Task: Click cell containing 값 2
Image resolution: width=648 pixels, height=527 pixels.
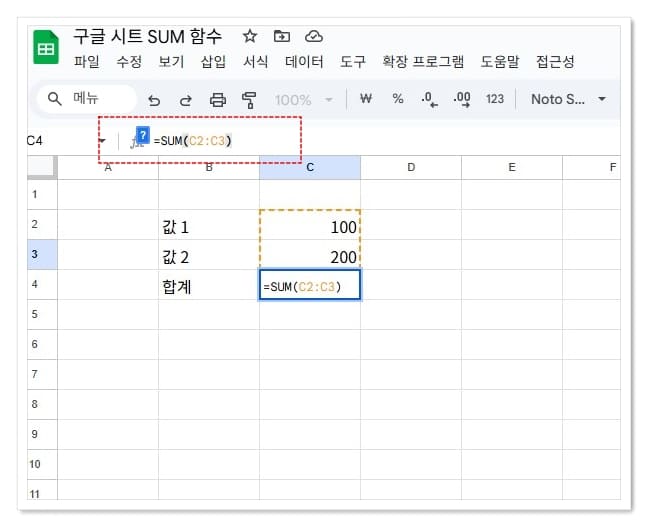Action: [x=209, y=255]
